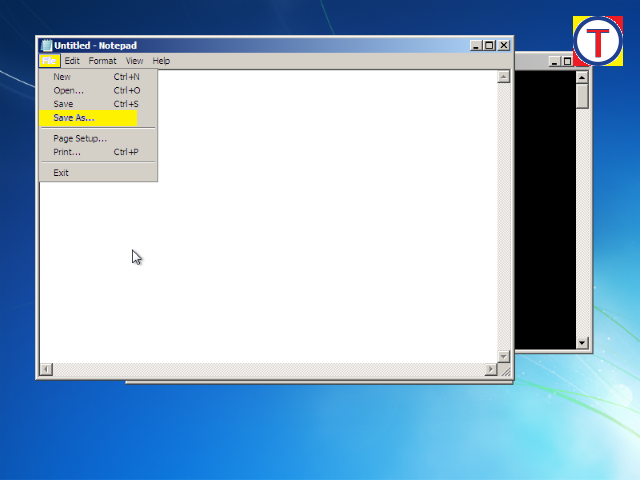640x480 pixels.
Task: Click background window scrollbar up arrow
Action: point(582,77)
